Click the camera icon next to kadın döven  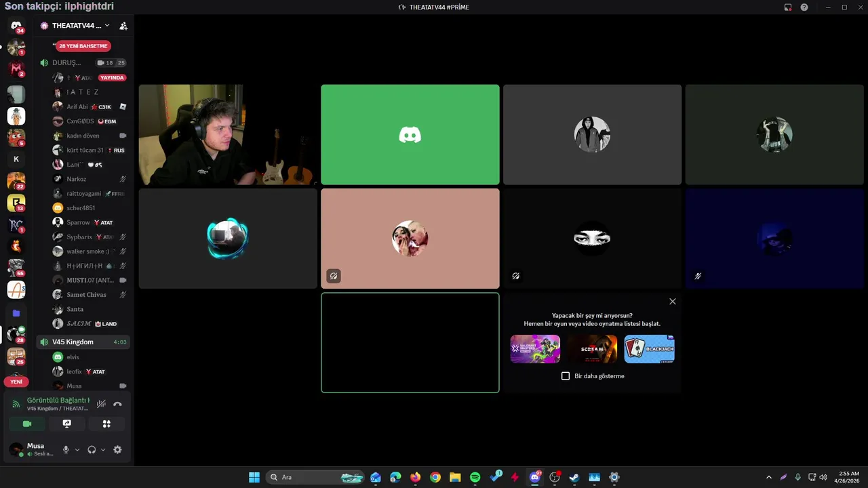(123, 136)
